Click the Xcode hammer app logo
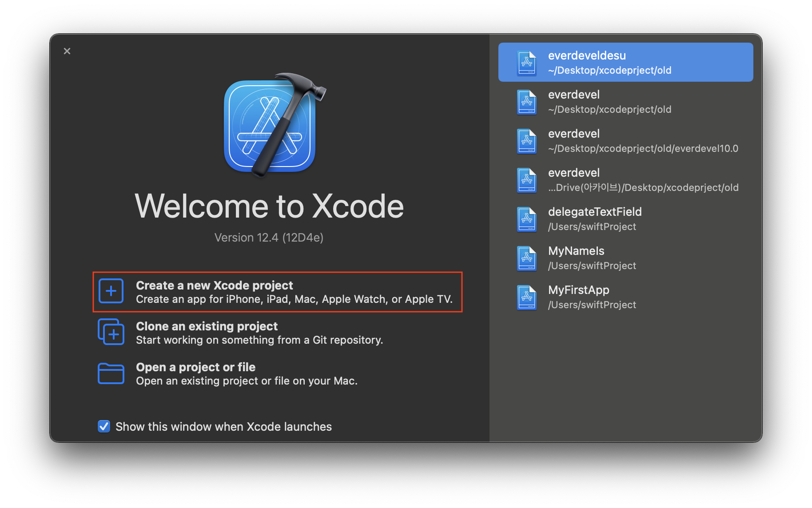The image size is (812, 508). (x=275, y=125)
